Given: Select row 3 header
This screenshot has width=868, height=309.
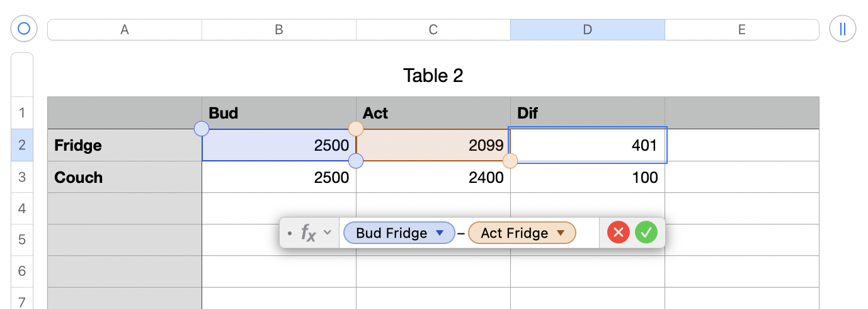Looking at the screenshot, I should click(22, 177).
